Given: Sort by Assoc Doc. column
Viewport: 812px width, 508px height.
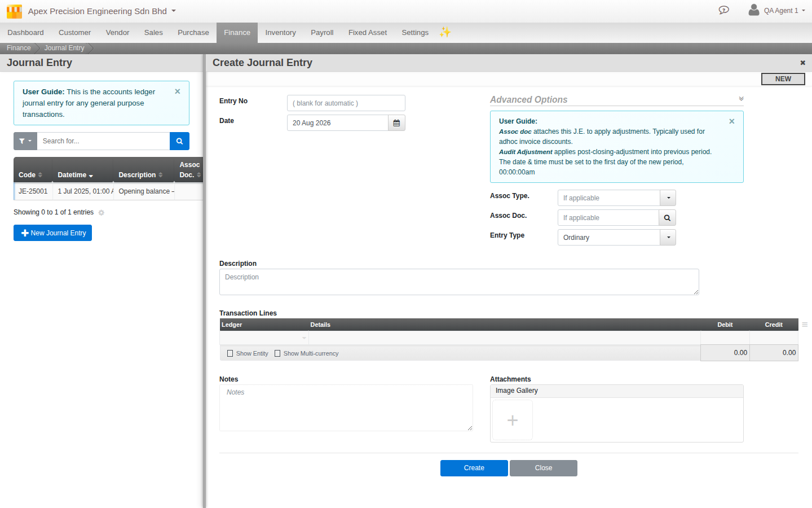Looking at the screenshot, I should click(190, 170).
